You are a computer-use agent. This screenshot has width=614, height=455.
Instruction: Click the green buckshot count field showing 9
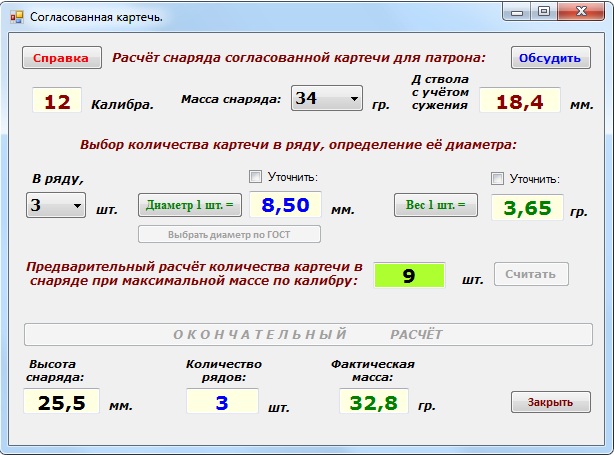(x=408, y=275)
